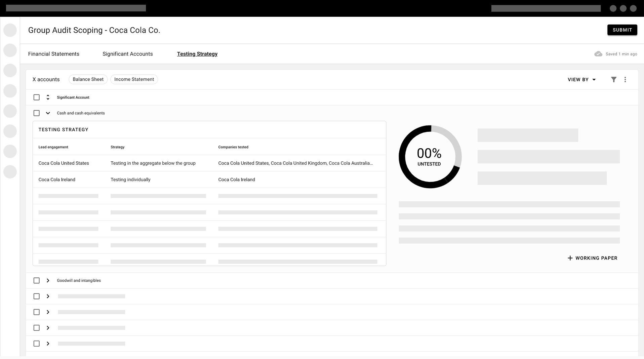Click the Lead engagement column header
Screen dimensions: 644x359
coord(53,147)
